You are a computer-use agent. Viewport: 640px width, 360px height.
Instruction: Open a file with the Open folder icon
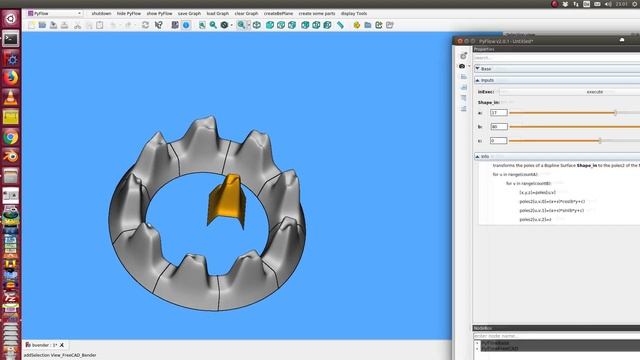pyautogui.click(x=42, y=25)
